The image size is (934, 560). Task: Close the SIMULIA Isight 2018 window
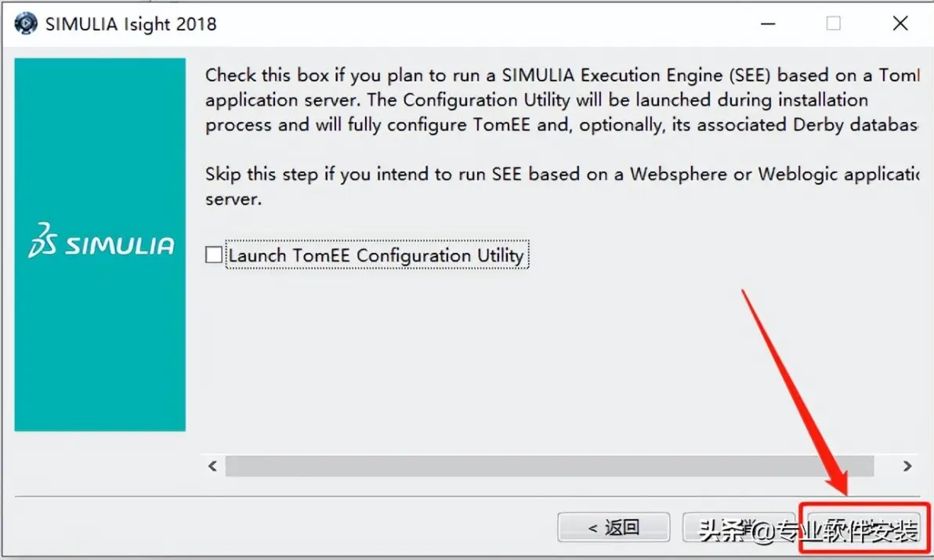click(900, 23)
